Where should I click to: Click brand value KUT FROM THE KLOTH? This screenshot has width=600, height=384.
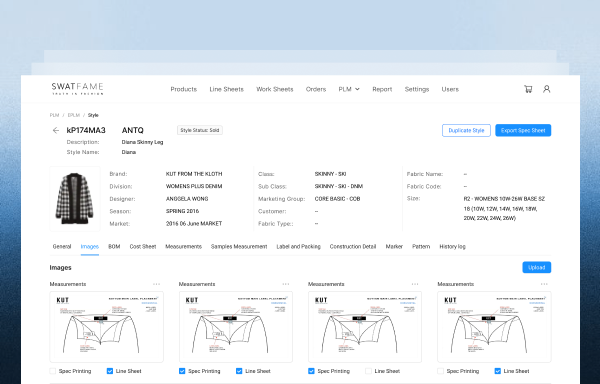tap(194, 174)
